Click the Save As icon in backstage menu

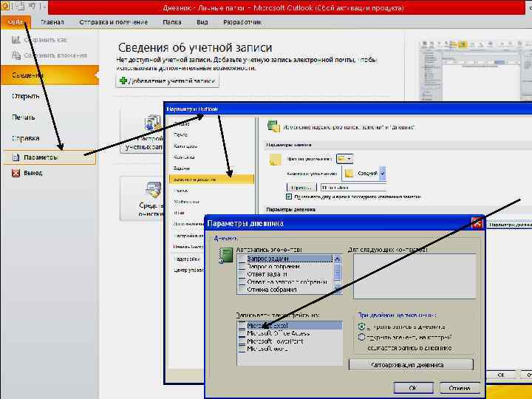coord(16,40)
